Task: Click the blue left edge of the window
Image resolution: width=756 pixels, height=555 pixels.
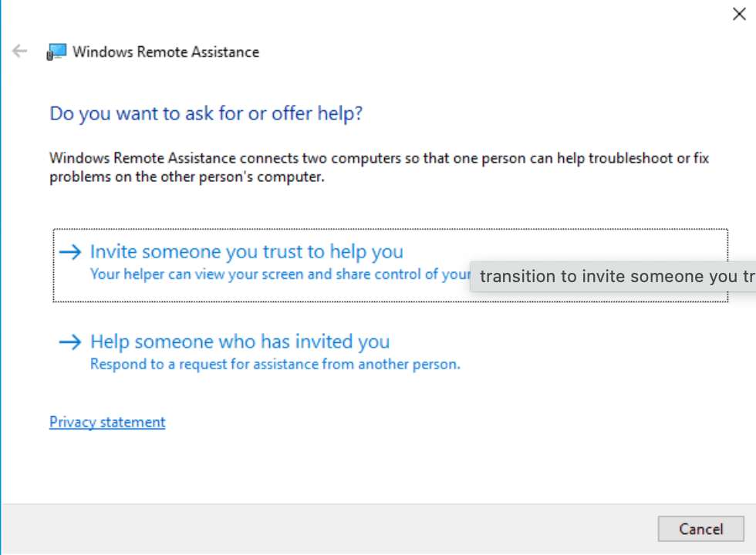Action: [x=1, y=277]
